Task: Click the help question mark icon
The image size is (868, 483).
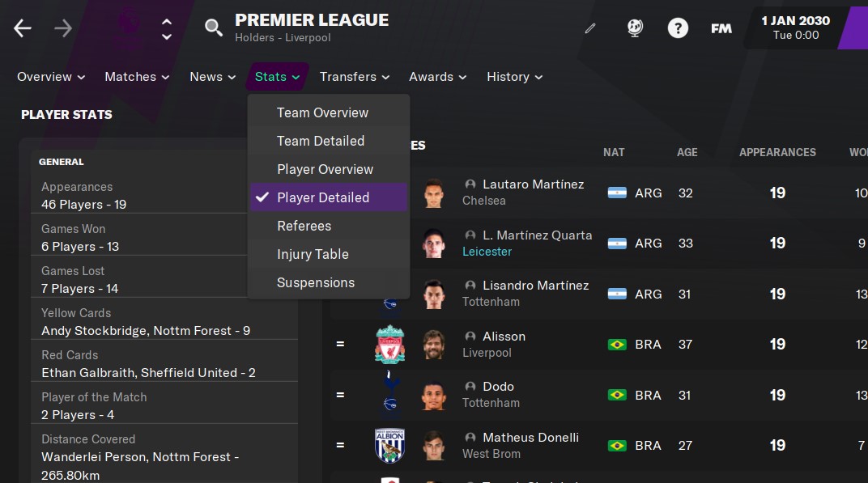Action: click(x=678, y=27)
